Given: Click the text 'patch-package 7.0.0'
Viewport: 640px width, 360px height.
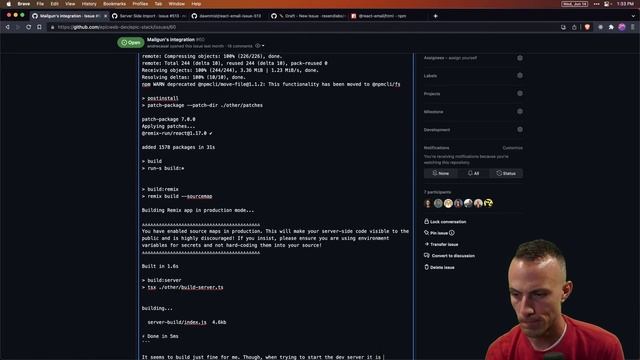Looking at the screenshot, I should (168, 119).
